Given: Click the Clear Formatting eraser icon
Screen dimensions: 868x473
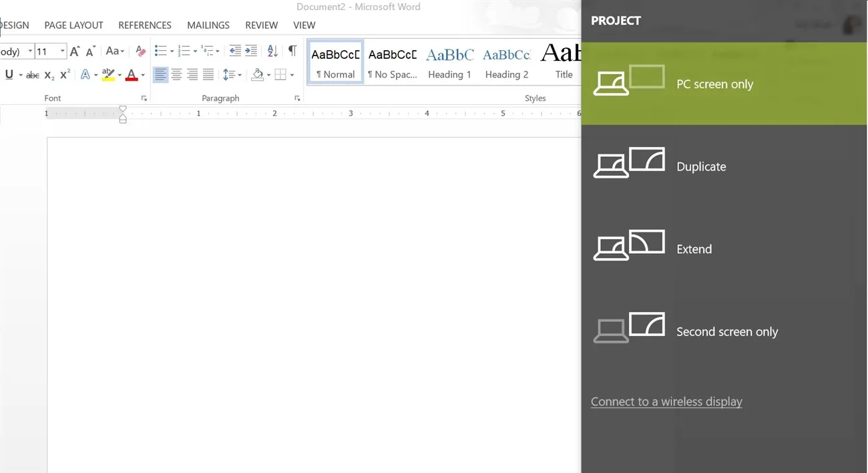Looking at the screenshot, I should pos(140,51).
